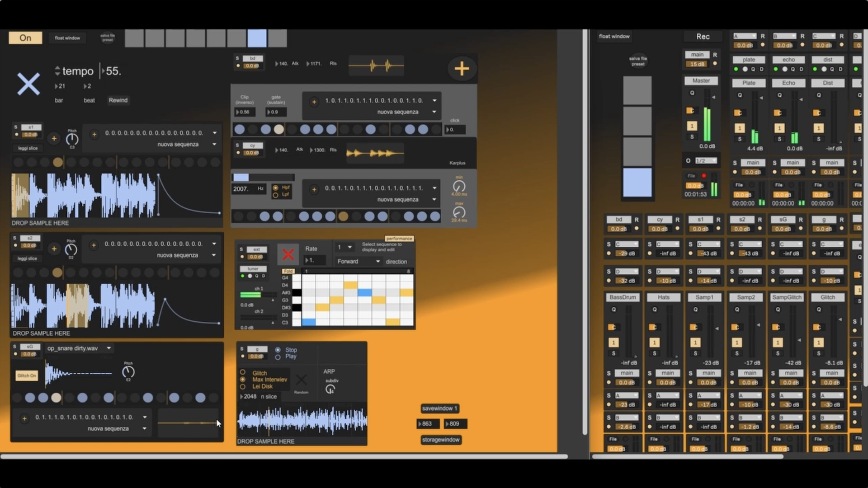The image size is (868, 488).
Task: Open the Forward direction dropdown
Action: 358,261
